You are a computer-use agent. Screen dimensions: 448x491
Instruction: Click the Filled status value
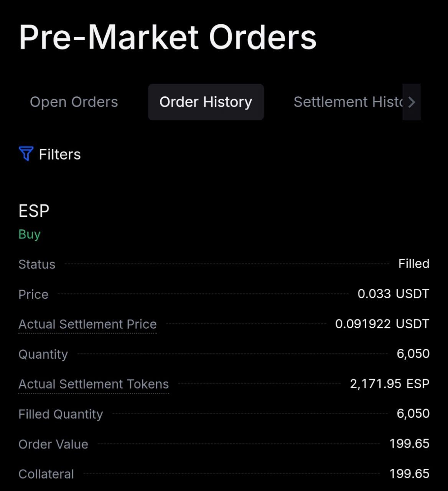[413, 264]
